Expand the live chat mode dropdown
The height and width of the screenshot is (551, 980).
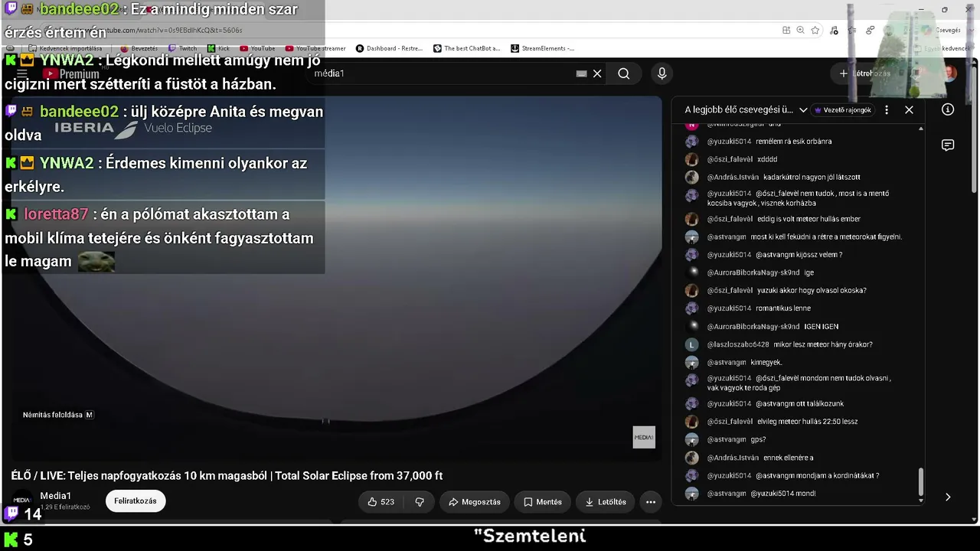coord(803,110)
